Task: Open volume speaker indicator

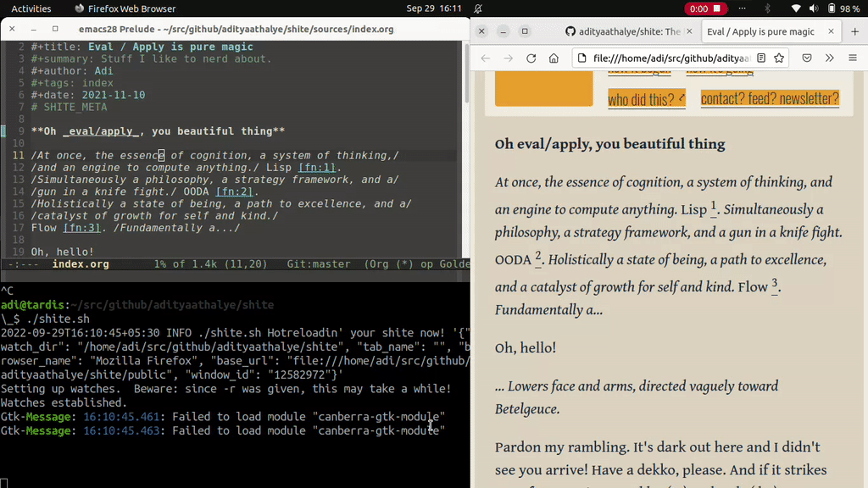Action: 814,8
